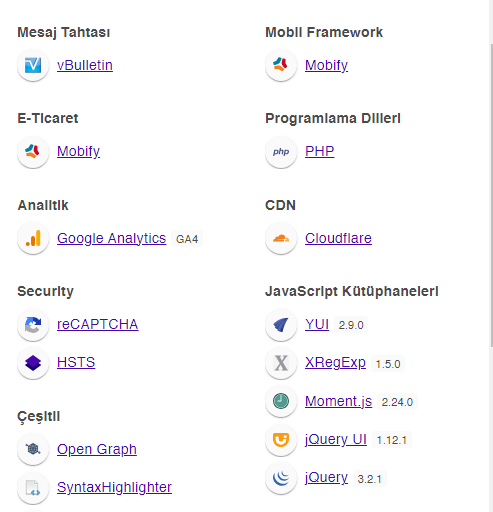This screenshot has width=493, height=512.
Task: Click the Cloudflare cloud icon
Action: pyautogui.click(x=281, y=238)
